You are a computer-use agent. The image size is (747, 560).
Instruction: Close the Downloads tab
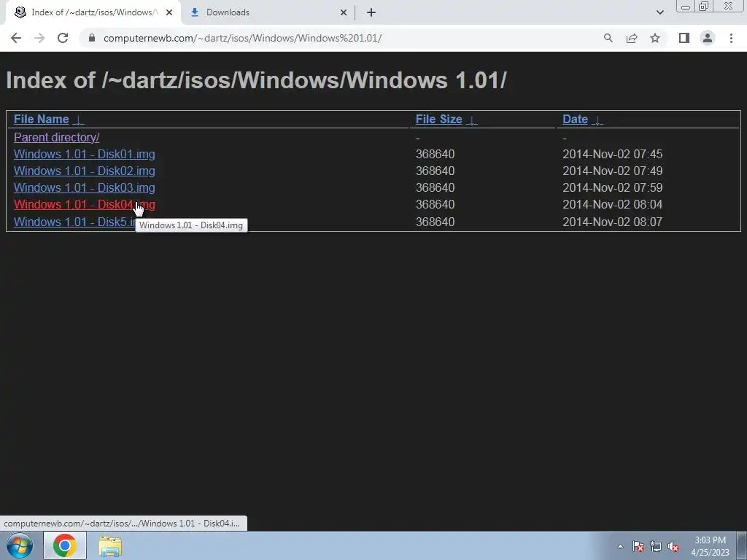coord(343,13)
